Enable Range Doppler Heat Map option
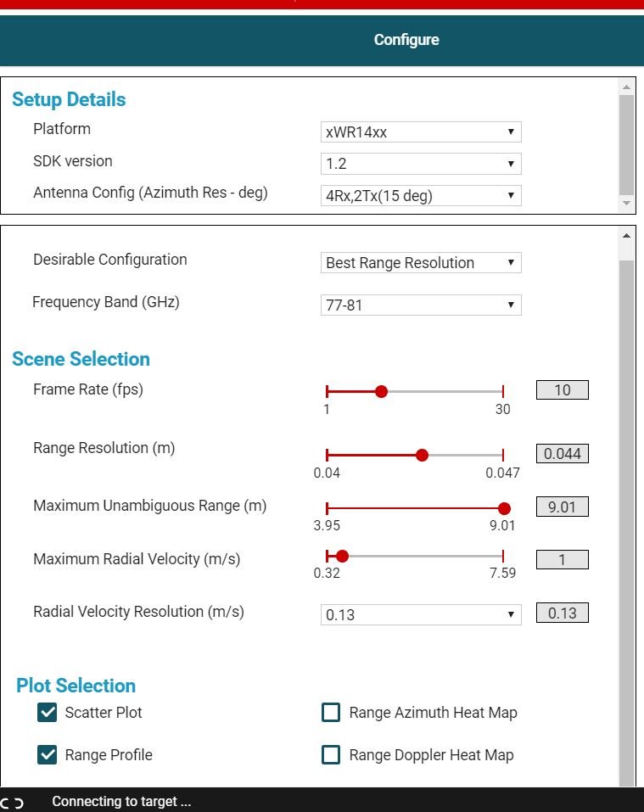 click(x=331, y=755)
